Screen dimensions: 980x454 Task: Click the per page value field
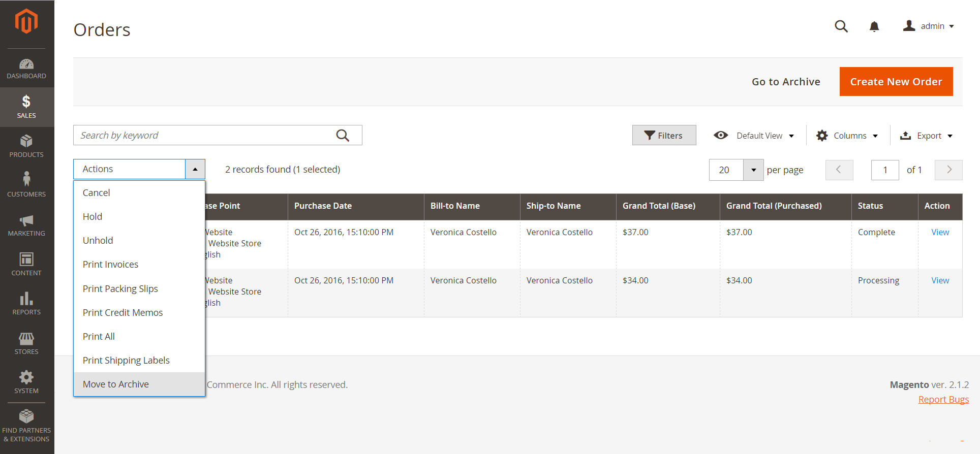tap(726, 170)
